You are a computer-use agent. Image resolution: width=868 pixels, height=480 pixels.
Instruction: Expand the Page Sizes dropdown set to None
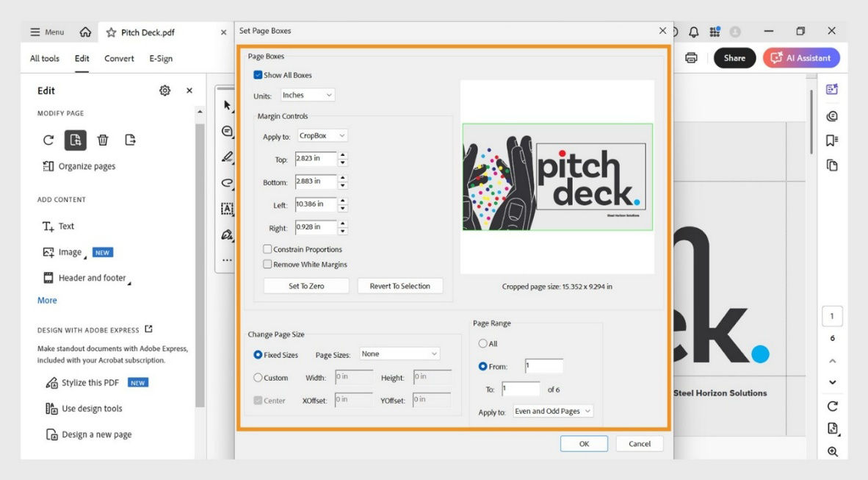398,354
